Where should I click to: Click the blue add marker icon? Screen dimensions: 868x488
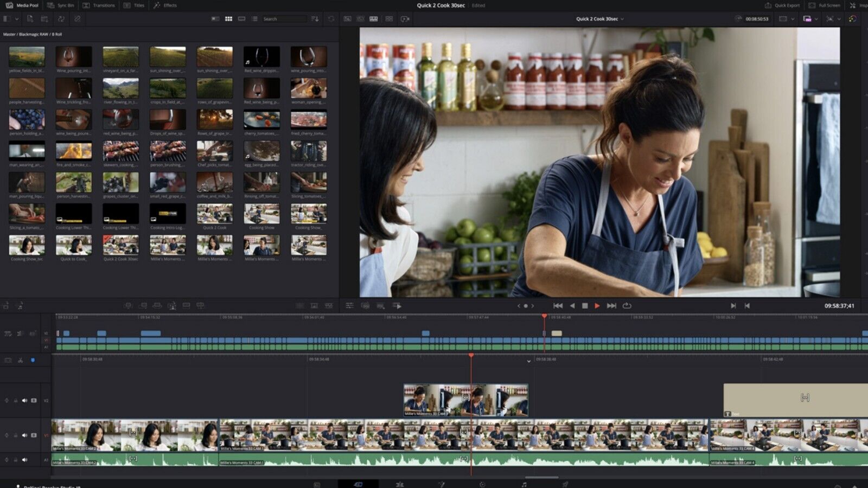click(33, 360)
